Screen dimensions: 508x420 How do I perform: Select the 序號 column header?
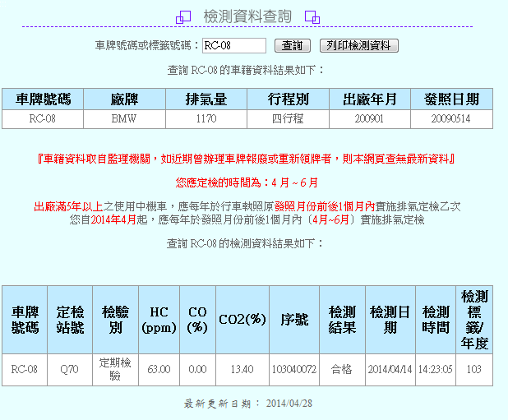tap(294, 320)
